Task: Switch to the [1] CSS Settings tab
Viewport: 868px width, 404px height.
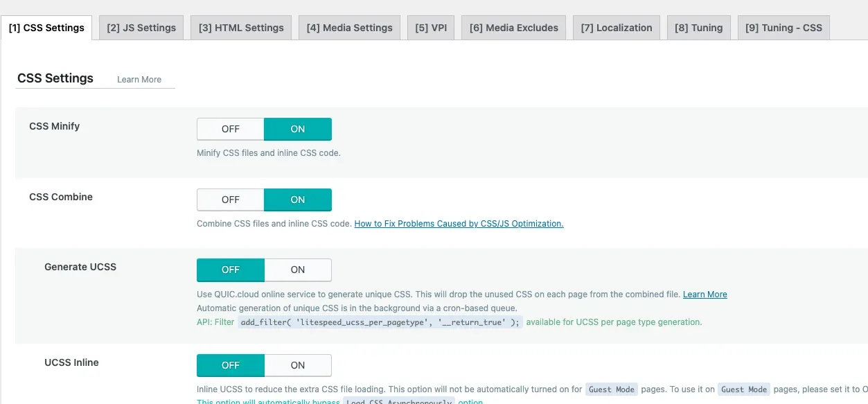Action: tap(46, 28)
